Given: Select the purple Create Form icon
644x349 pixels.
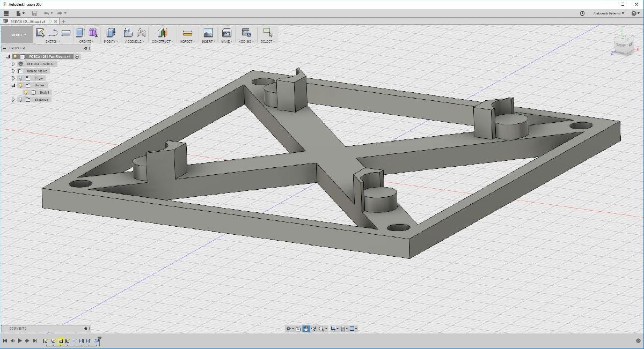Looking at the screenshot, I should 93,33.
